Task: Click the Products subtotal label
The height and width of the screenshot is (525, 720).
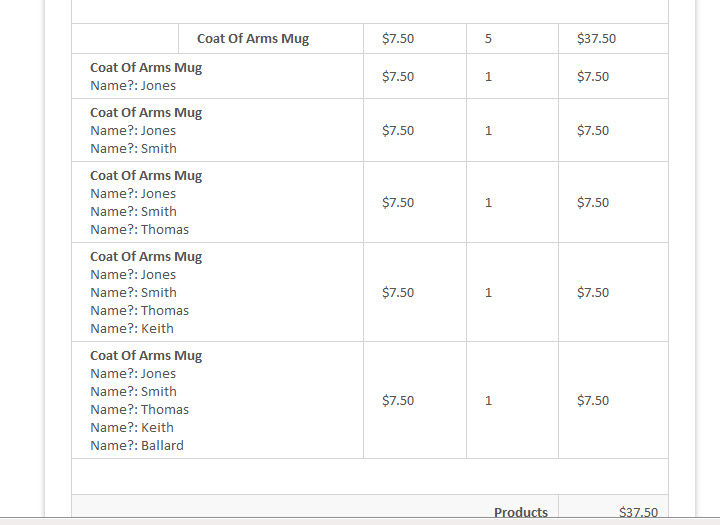Action: tap(520, 512)
